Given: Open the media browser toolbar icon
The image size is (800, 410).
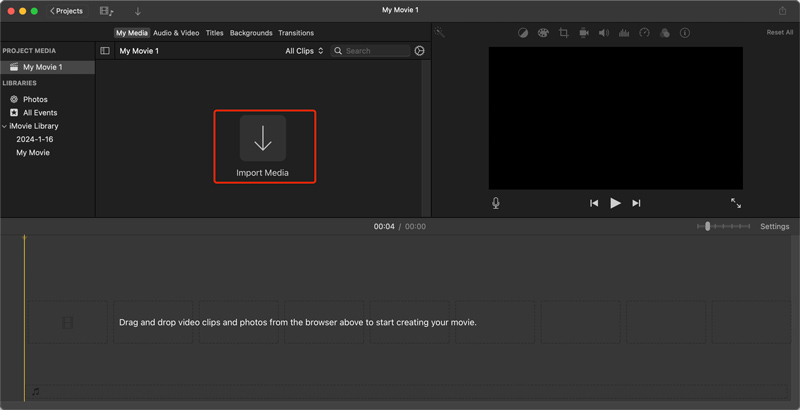Looking at the screenshot, I should [107, 11].
